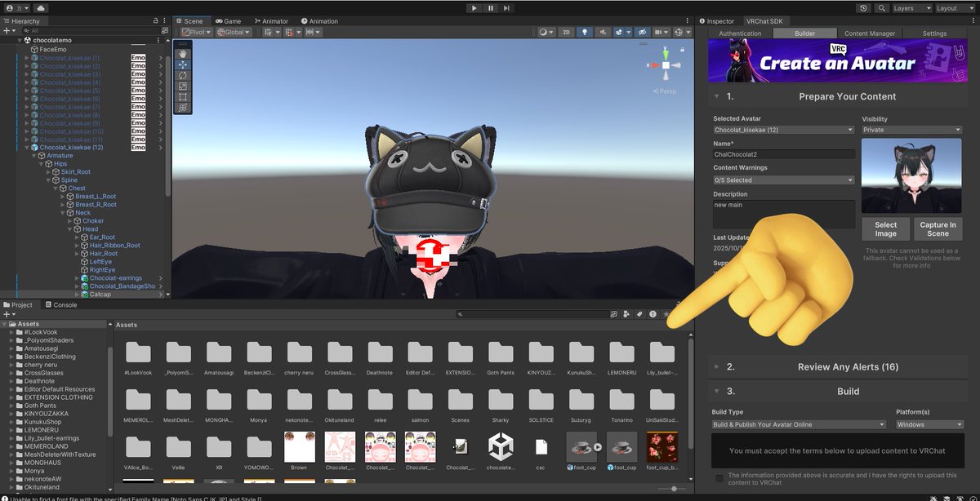Click the Project search picker icon
The width and height of the screenshot is (980, 501).
tap(614, 314)
